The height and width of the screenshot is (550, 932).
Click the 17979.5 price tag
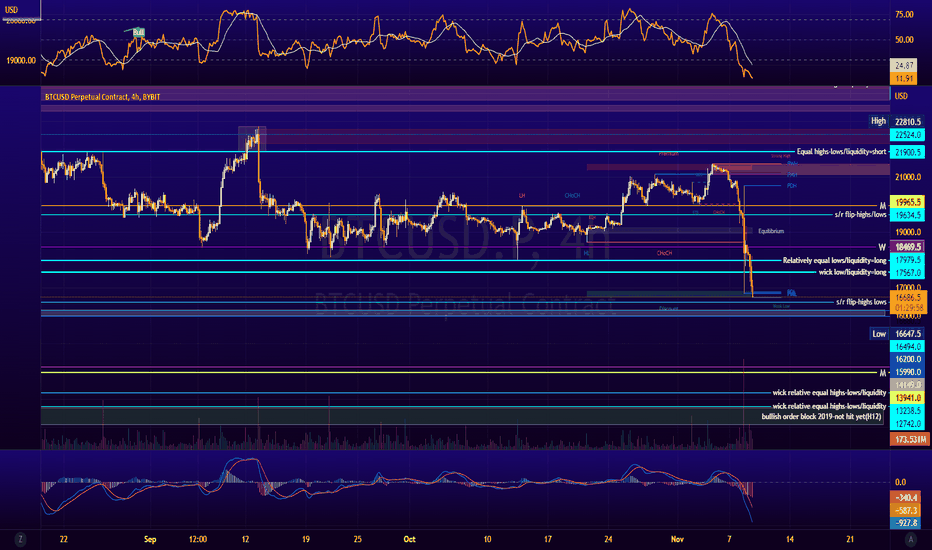[x=908, y=260]
